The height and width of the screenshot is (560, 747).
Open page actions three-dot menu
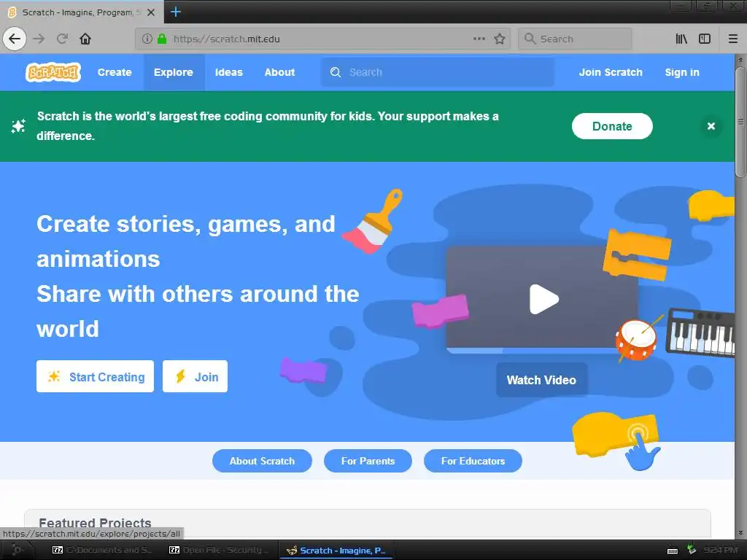(479, 39)
